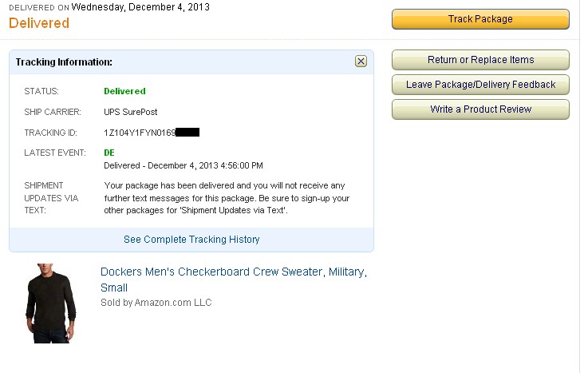Click the UPS SurePost carrier text

(x=131, y=112)
